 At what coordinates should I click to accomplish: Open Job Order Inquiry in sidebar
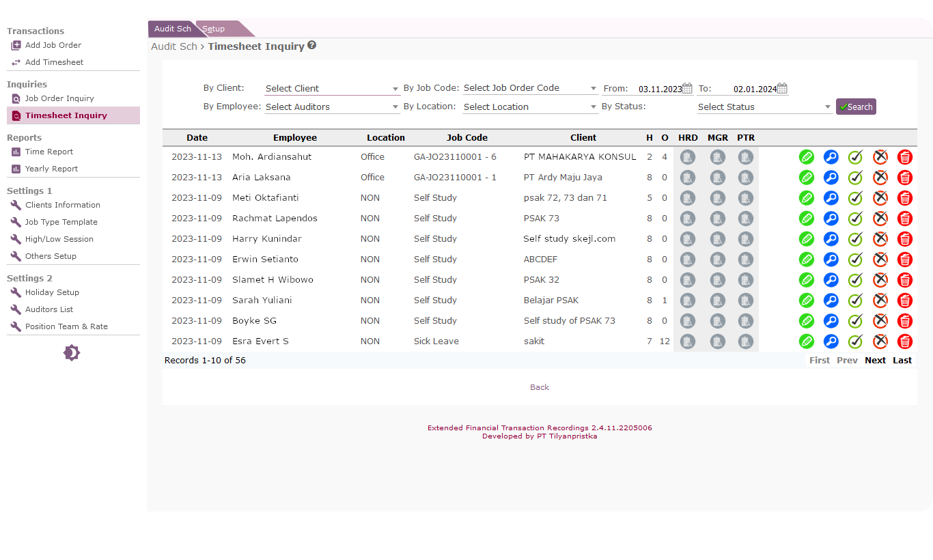click(x=59, y=98)
